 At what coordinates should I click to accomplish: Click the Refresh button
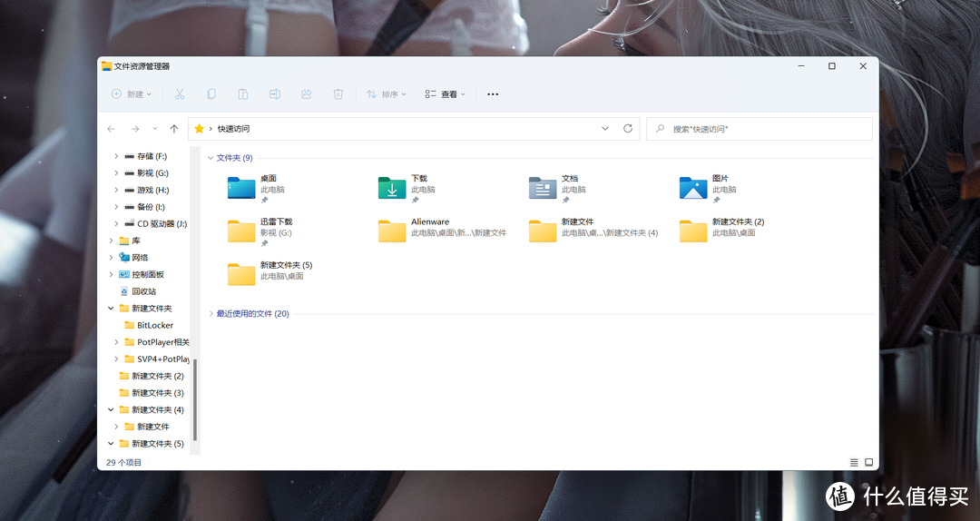pyautogui.click(x=628, y=129)
